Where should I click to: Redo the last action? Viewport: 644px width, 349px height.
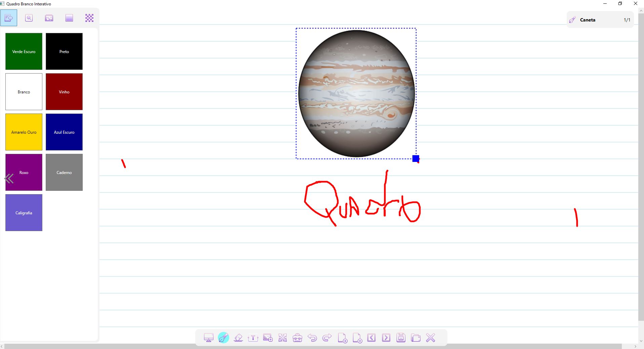coord(327,338)
